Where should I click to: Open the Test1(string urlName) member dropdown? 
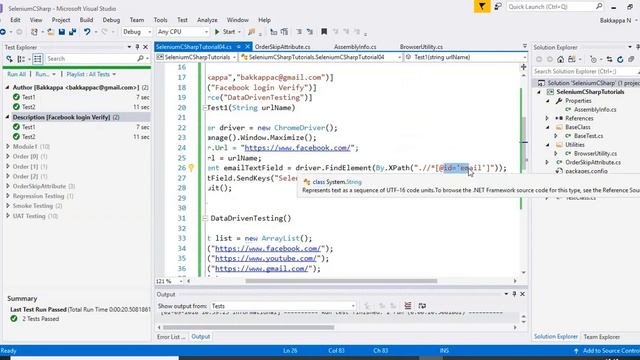(465, 57)
